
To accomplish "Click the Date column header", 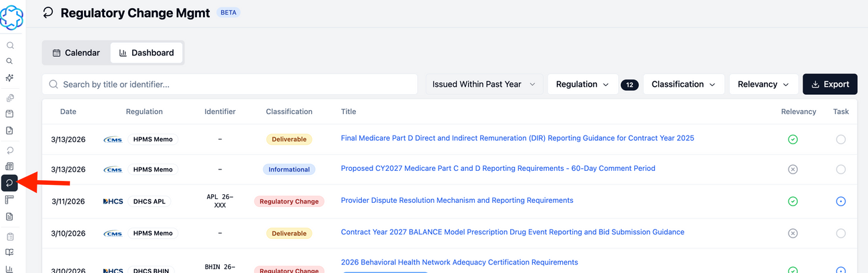I will coord(68,111).
